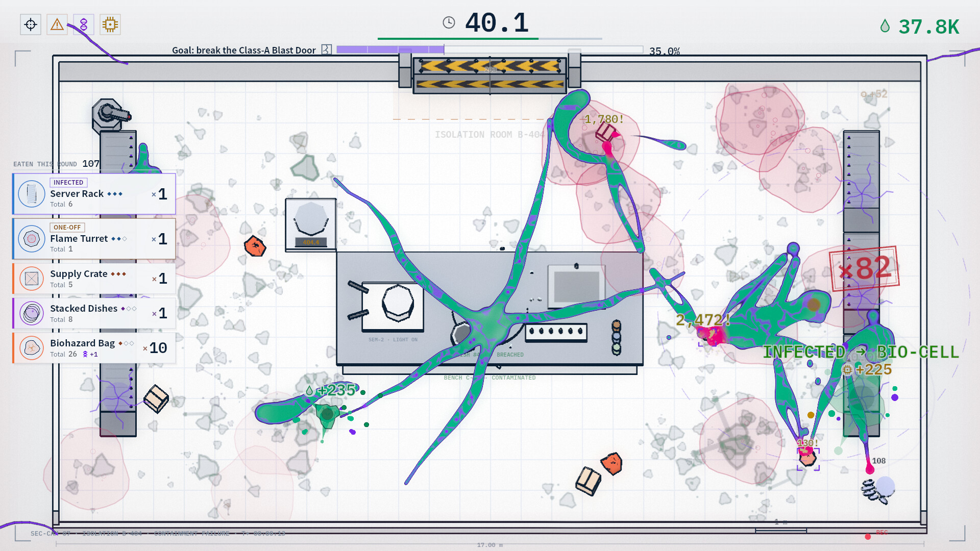Open the Biohazard Bag list entry
The image size is (980, 551).
click(x=94, y=348)
